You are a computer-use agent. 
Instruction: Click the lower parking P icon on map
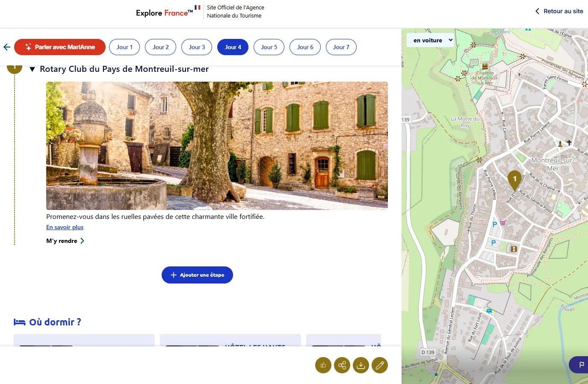pos(493,243)
